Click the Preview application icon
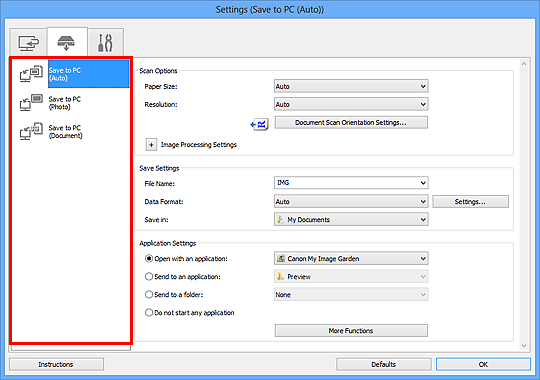This screenshot has height=380, width=540. [x=280, y=276]
